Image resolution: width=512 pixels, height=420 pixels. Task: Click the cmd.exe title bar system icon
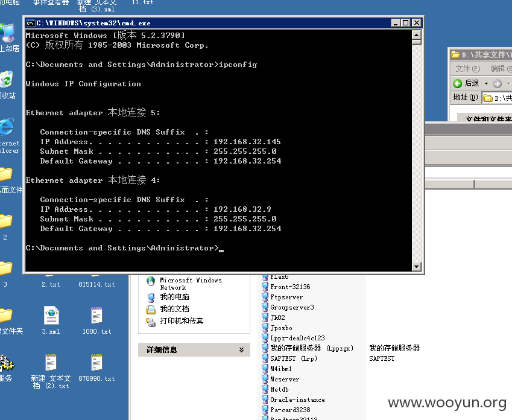coord(30,23)
